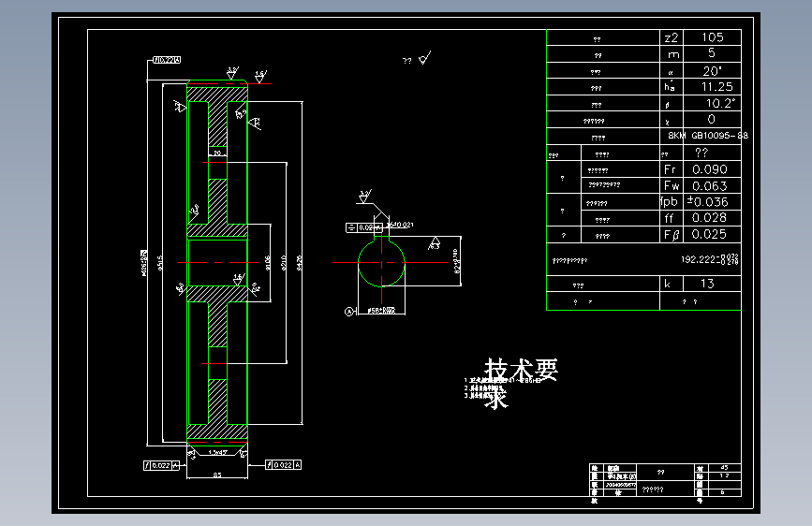Click the '0.028' tolerance value
Image resolution: width=812 pixels, height=526 pixels.
(x=712, y=218)
